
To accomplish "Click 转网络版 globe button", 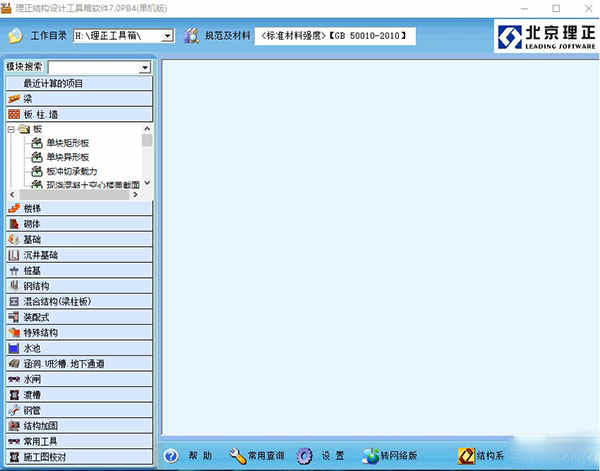I will (390, 456).
